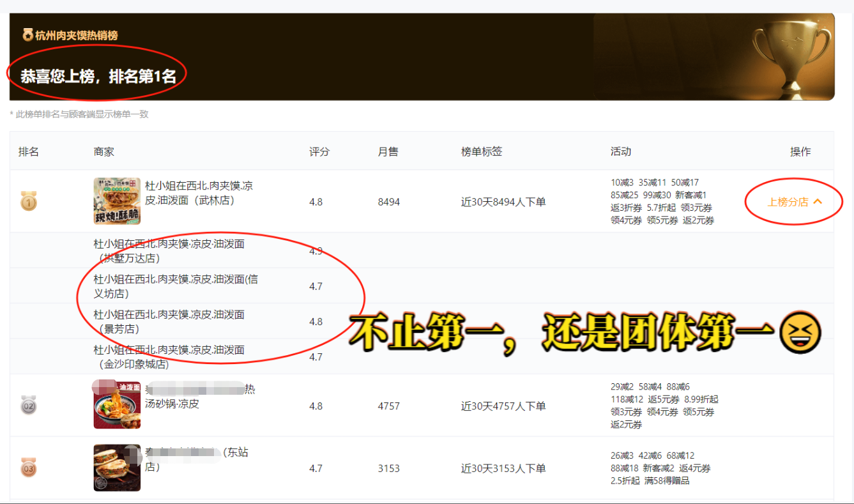This screenshot has width=854, height=504.
Task: Click the 新客减1 promotion tag
Action: pos(690,194)
